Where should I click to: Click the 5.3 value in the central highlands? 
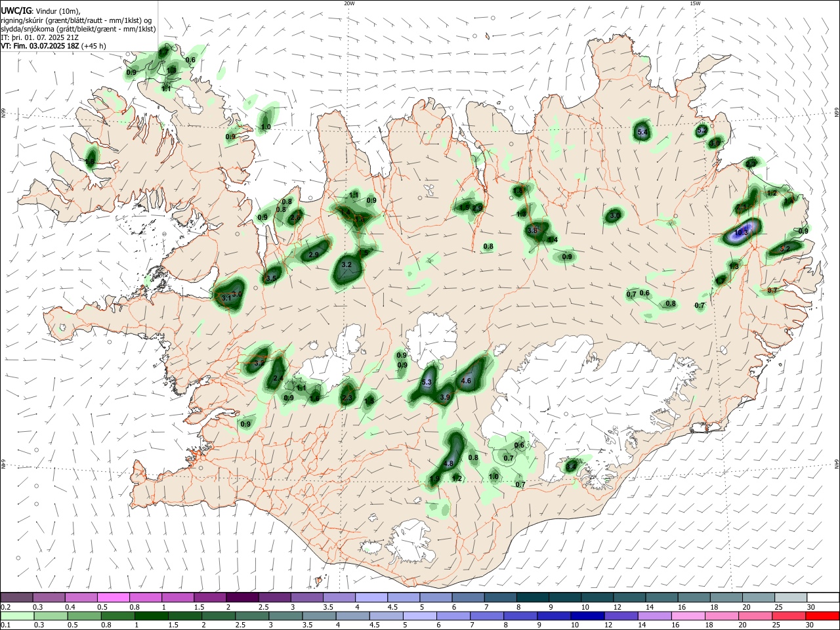click(427, 382)
